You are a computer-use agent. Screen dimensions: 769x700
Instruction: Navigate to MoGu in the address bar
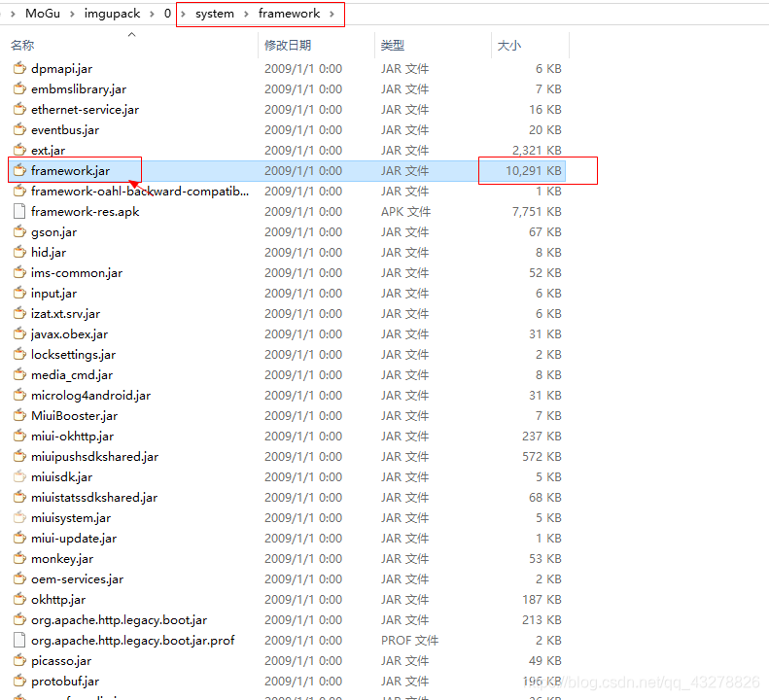[x=43, y=14]
